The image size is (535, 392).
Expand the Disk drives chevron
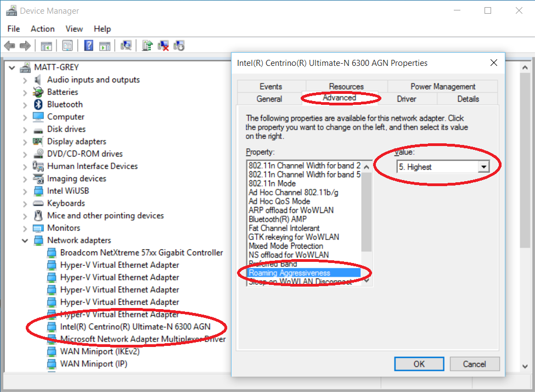tap(25, 130)
